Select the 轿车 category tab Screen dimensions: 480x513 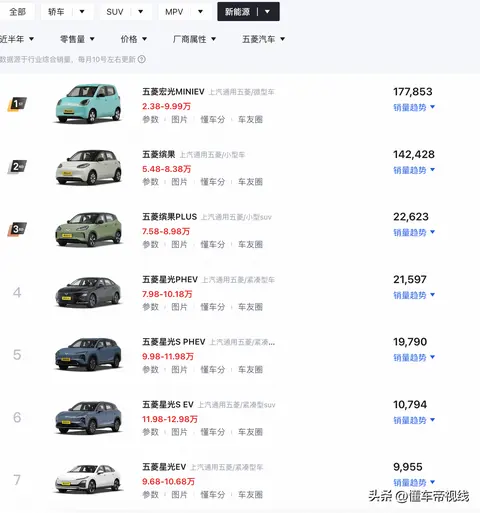[56, 12]
